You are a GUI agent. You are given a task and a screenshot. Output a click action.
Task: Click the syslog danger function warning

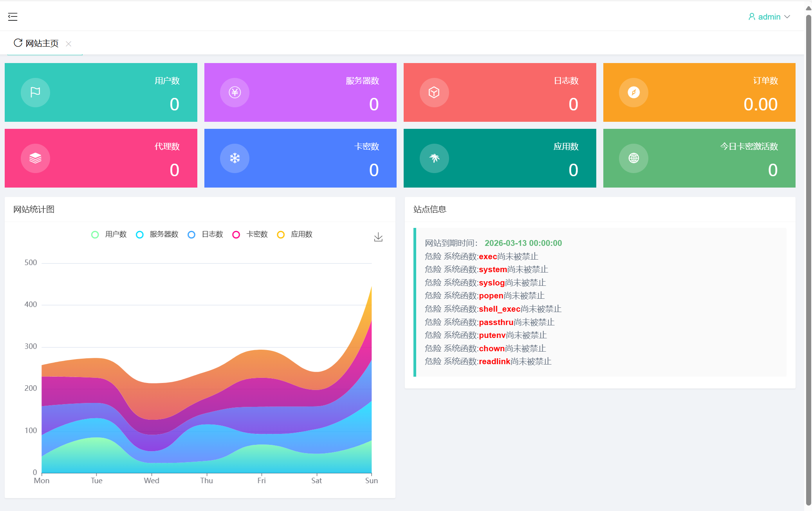pyautogui.click(x=485, y=283)
